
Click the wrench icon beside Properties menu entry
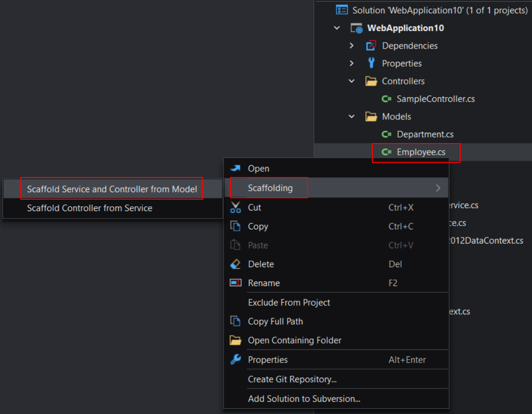click(235, 360)
